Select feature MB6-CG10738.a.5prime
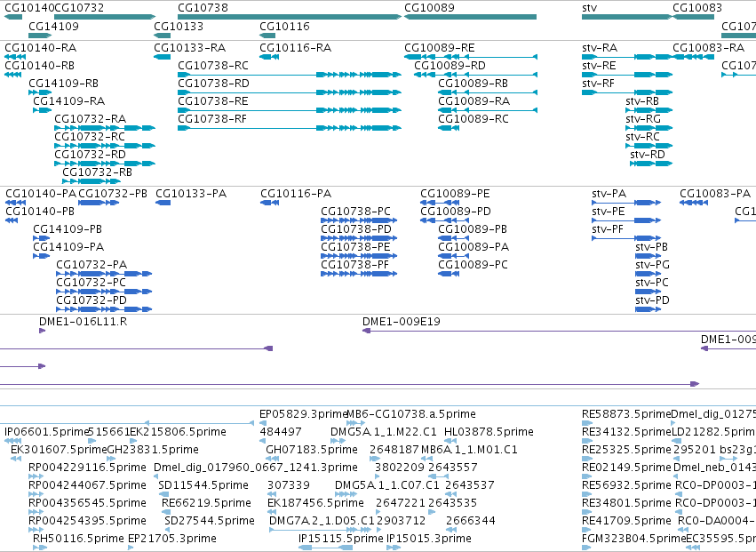Image resolution: width=756 pixels, height=552 pixels. (411, 414)
